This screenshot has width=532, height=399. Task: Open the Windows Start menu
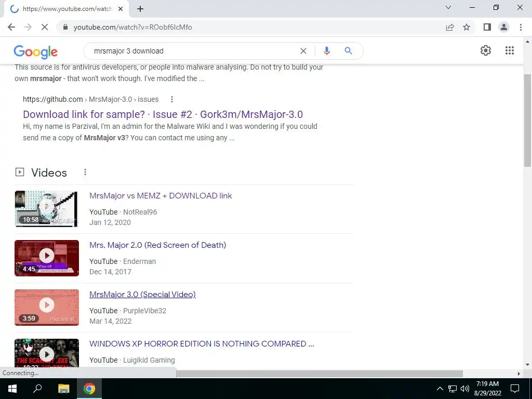click(12, 389)
